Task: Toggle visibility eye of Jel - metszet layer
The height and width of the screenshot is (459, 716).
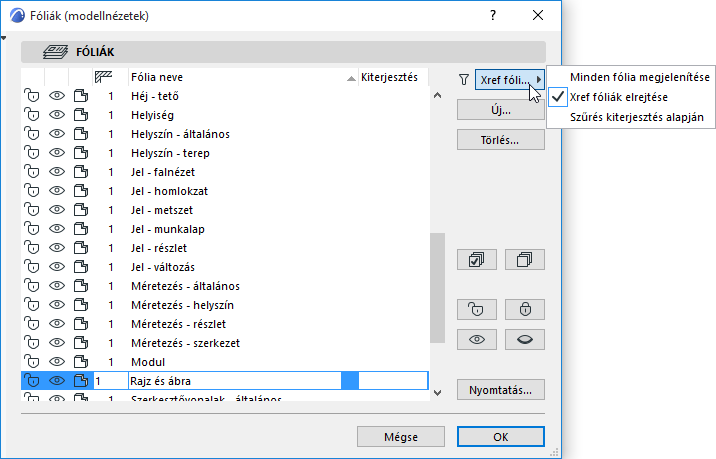Action: [56, 210]
